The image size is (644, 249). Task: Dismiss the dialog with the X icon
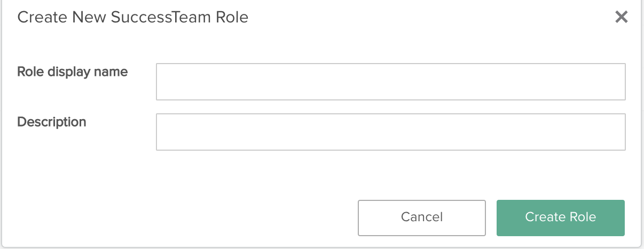point(621,17)
